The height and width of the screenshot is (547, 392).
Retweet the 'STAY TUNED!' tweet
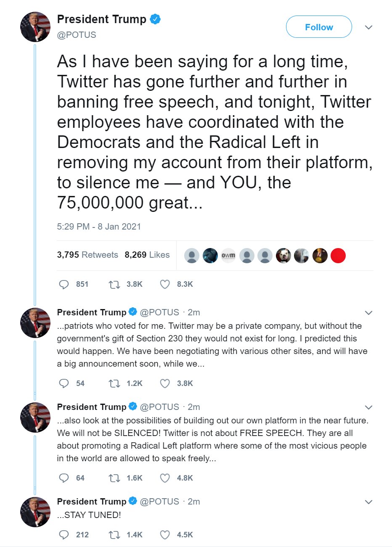point(114,535)
